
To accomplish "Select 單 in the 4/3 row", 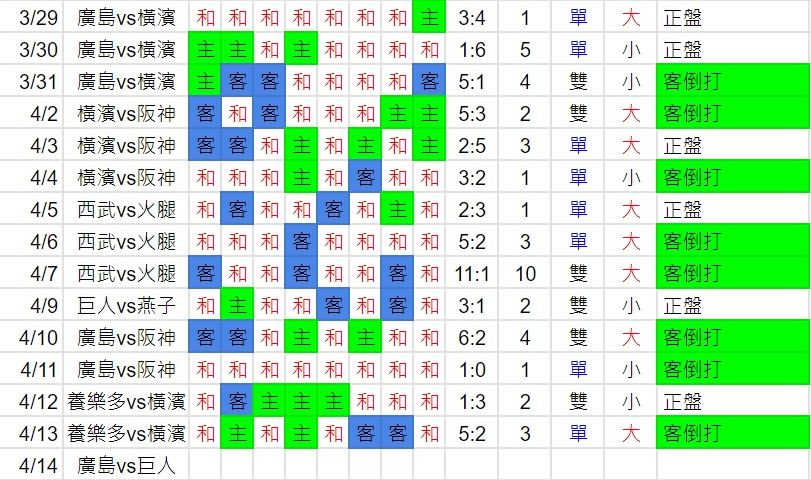I will point(578,146).
